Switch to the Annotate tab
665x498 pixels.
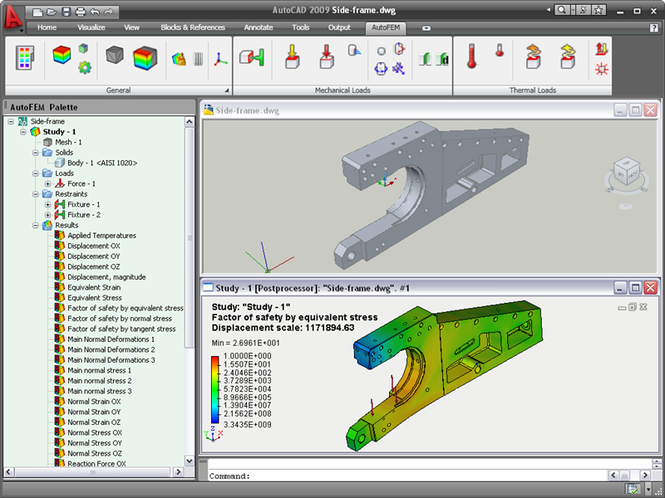point(258,28)
